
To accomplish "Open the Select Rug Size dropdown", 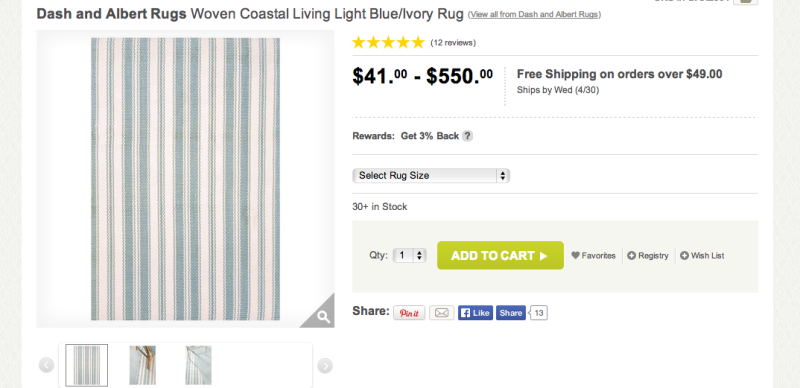I will coord(431,176).
